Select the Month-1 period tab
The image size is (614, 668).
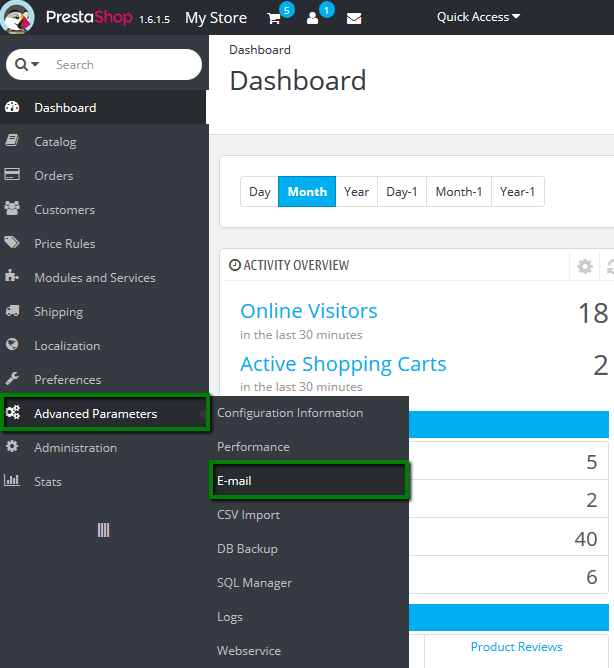coord(459,192)
